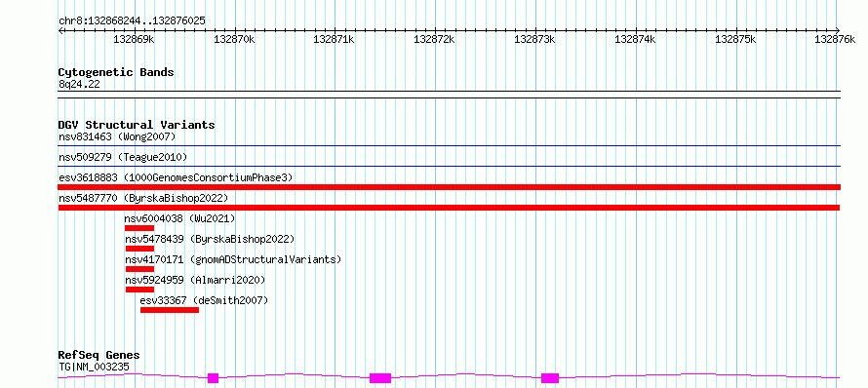
Task: Click the red bar under nsv5924959
Action: click(x=139, y=290)
